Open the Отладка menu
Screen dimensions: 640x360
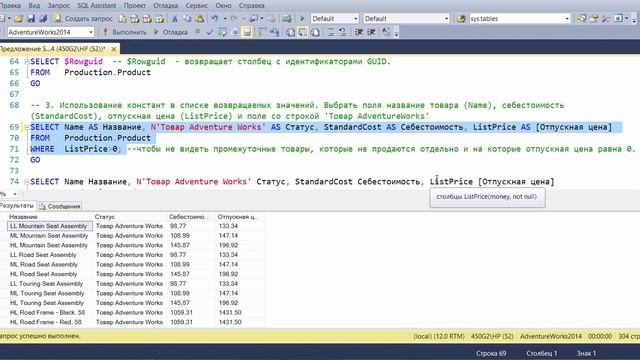click(165, 5)
